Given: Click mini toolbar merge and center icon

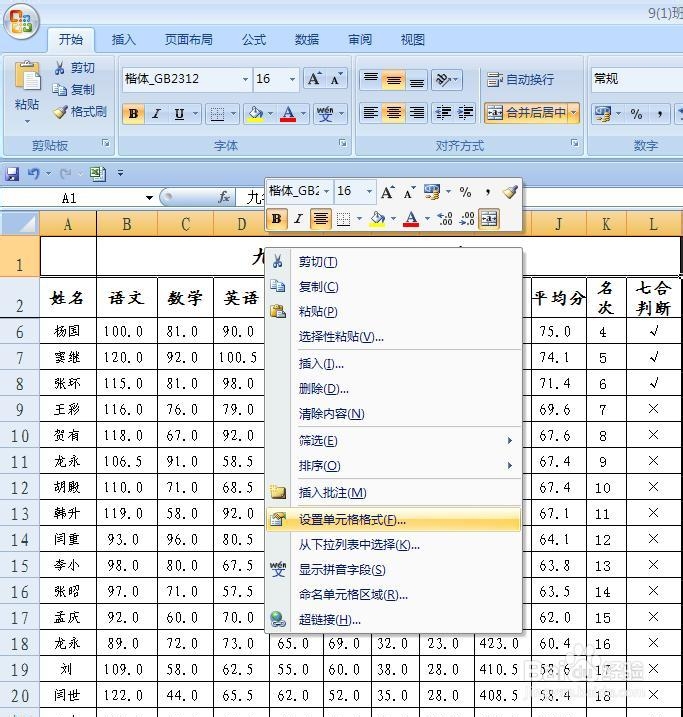Looking at the screenshot, I should tap(489, 219).
